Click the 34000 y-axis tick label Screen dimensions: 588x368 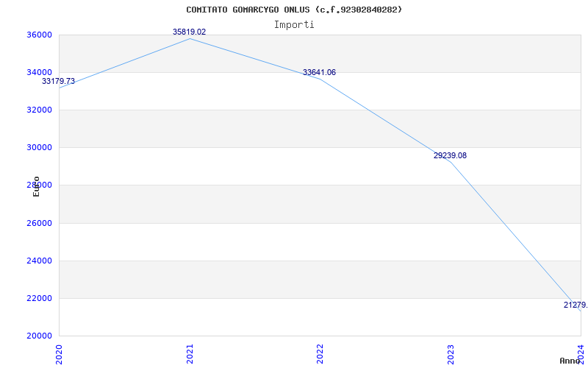[x=39, y=72]
